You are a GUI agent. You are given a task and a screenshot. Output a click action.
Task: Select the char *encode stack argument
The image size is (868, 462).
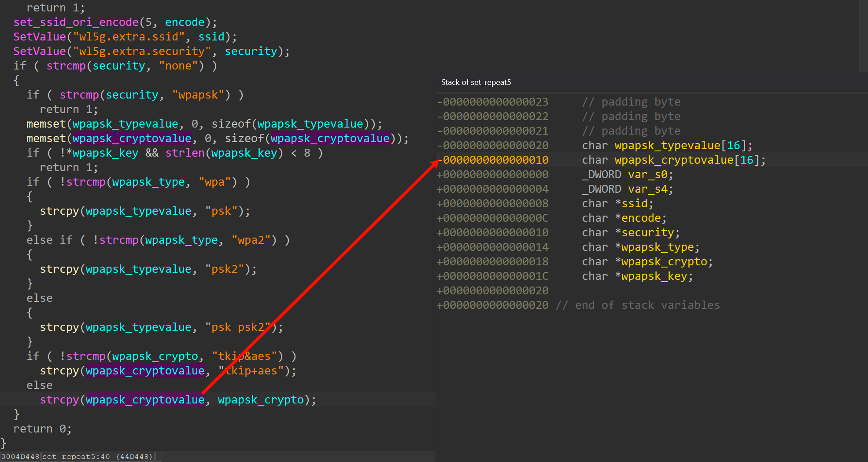[624, 218]
